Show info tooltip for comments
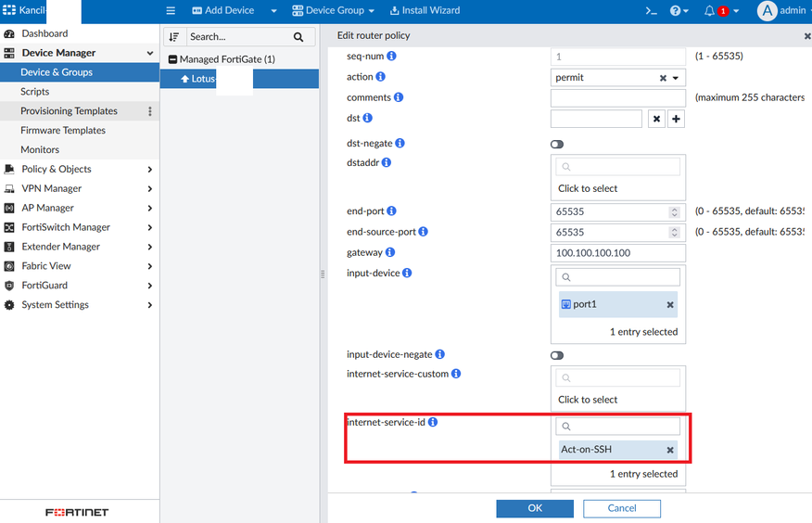812x523 pixels. click(399, 97)
